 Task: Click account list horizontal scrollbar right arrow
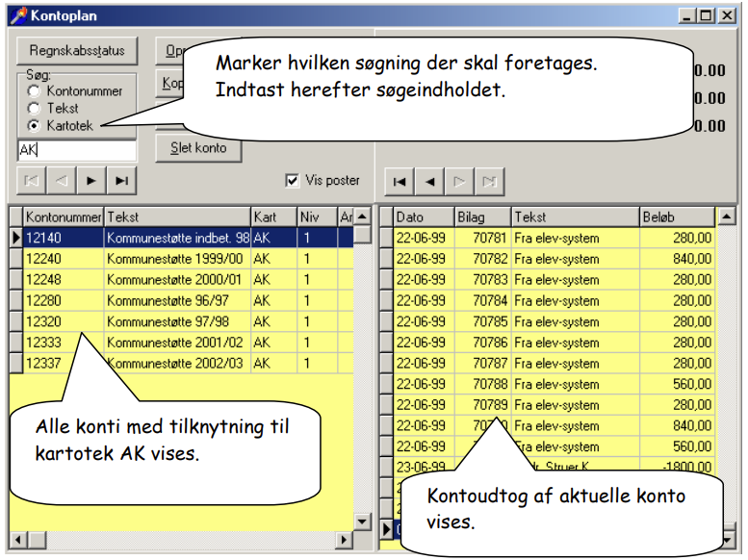(x=344, y=540)
